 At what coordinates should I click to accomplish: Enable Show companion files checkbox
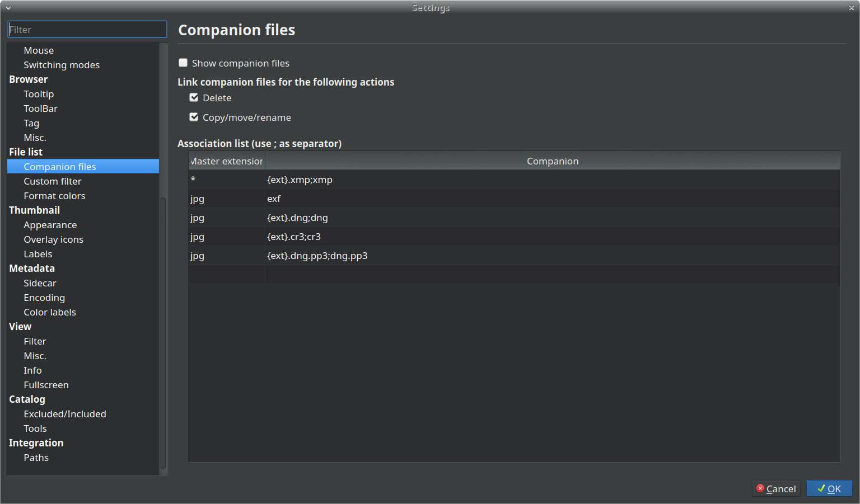pos(183,63)
